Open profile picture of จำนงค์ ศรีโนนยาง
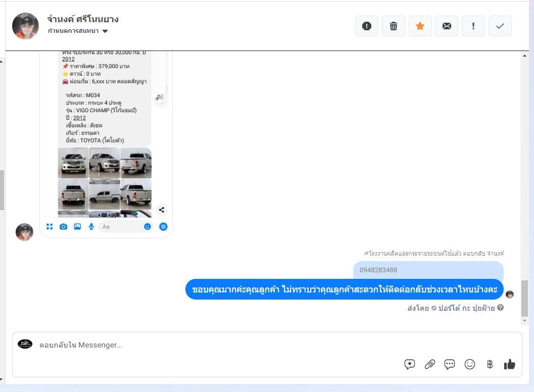 (x=26, y=26)
